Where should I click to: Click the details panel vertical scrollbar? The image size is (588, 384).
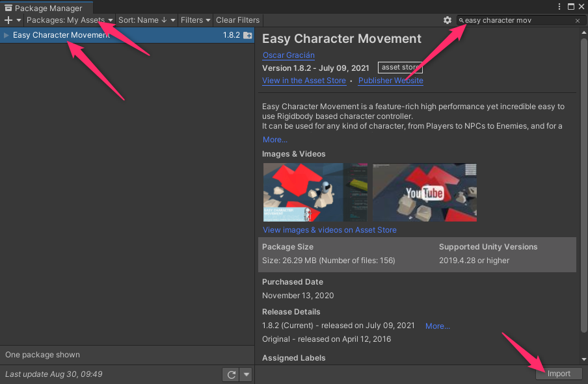tap(584, 185)
